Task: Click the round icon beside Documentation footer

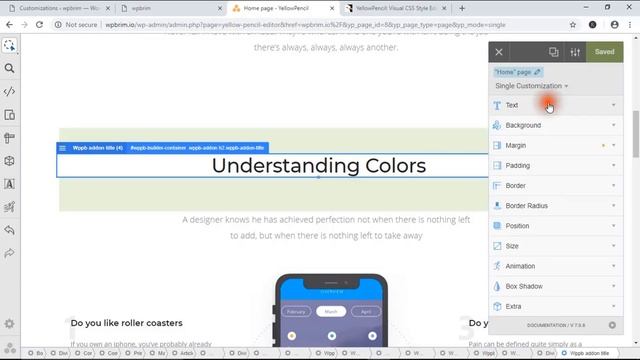Action: [x=612, y=325]
